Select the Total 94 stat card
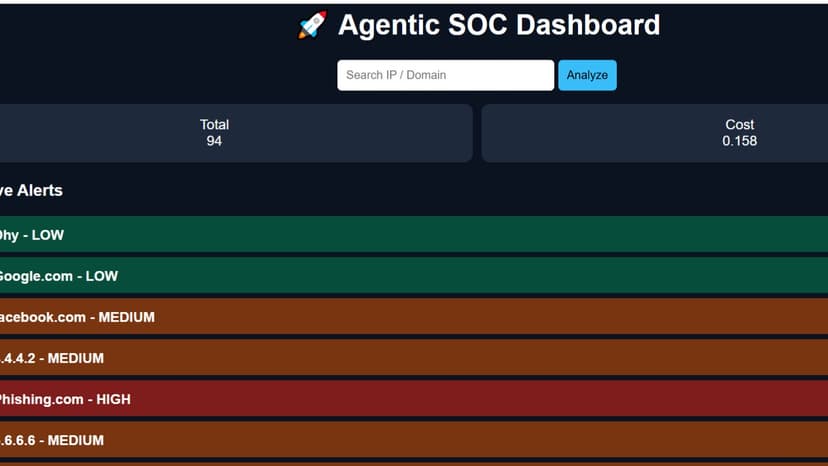Viewport: 828px width, 466px height. pyautogui.click(x=236, y=133)
